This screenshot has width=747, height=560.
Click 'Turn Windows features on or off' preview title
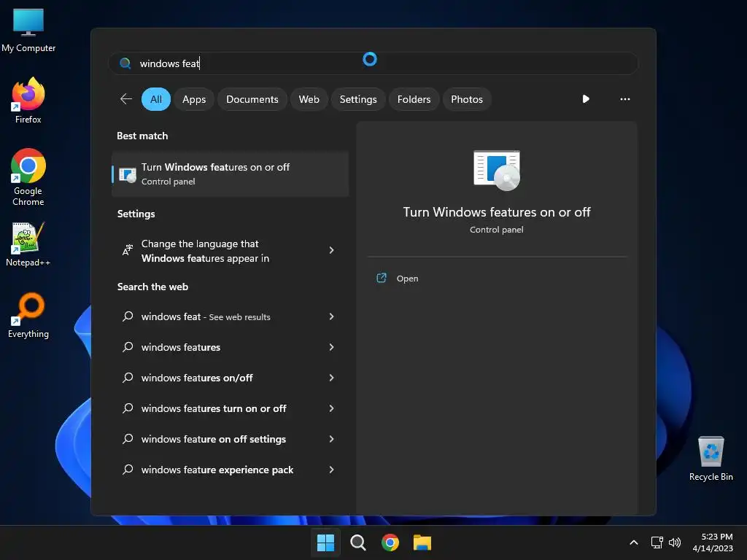[497, 212]
